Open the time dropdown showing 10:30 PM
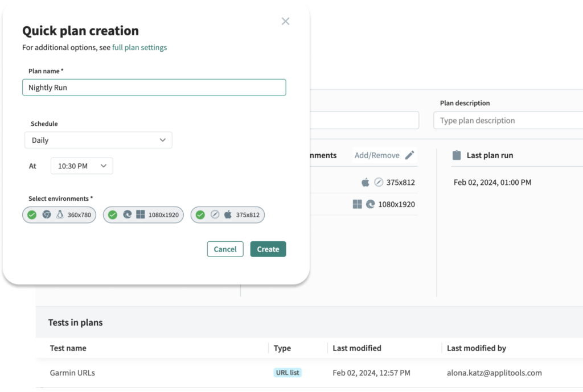Screen dimensions: 583x392 pos(81,166)
